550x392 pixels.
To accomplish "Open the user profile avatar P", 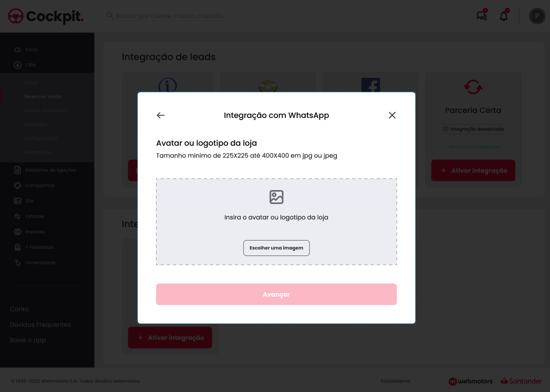I will [537, 16].
